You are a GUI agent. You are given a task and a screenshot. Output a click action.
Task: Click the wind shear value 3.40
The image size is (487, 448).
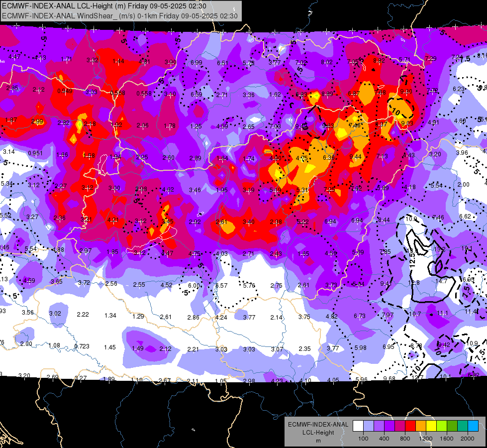(x=248, y=222)
